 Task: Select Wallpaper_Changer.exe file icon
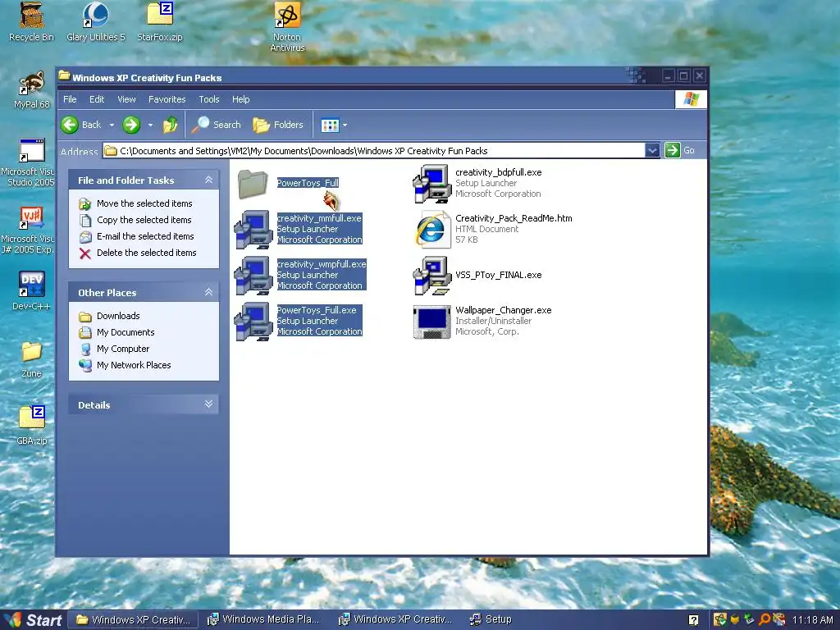tap(431, 322)
